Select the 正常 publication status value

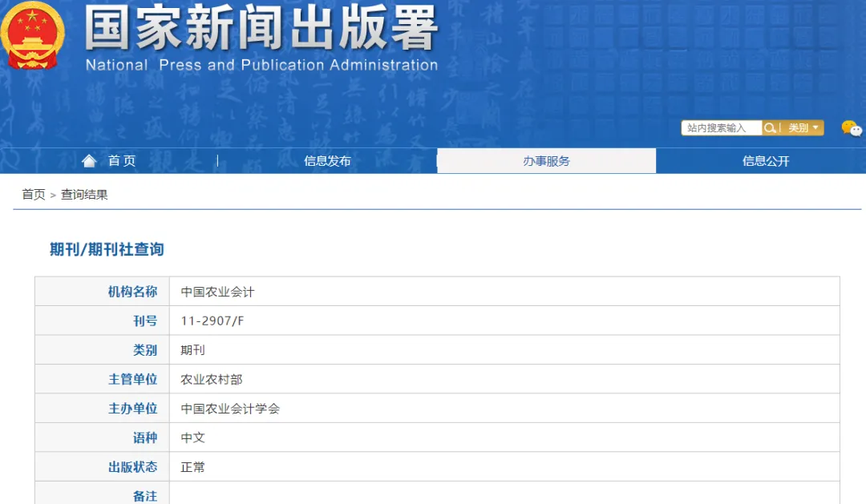[x=192, y=468]
